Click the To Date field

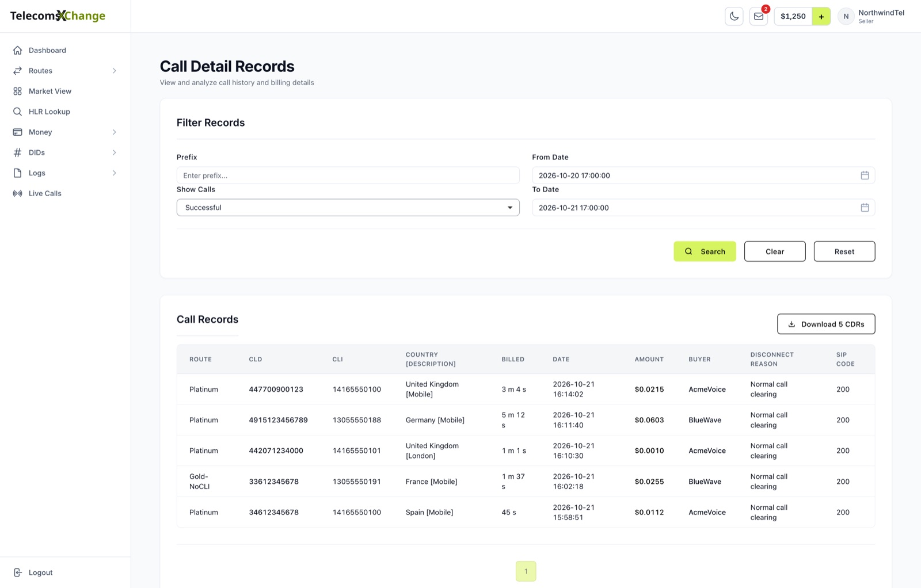(703, 208)
